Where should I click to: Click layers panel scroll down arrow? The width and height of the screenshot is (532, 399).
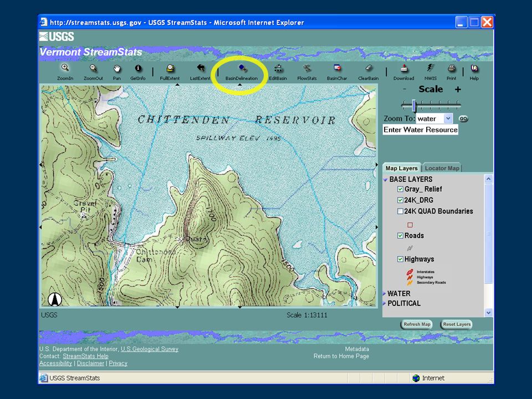coord(489,313)
